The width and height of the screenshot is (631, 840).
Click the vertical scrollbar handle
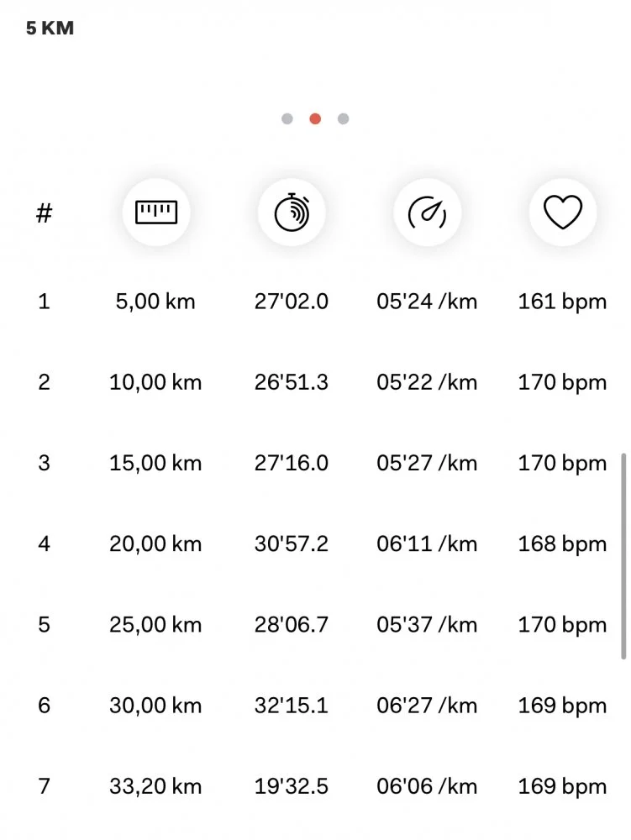[x=623, y=556]
